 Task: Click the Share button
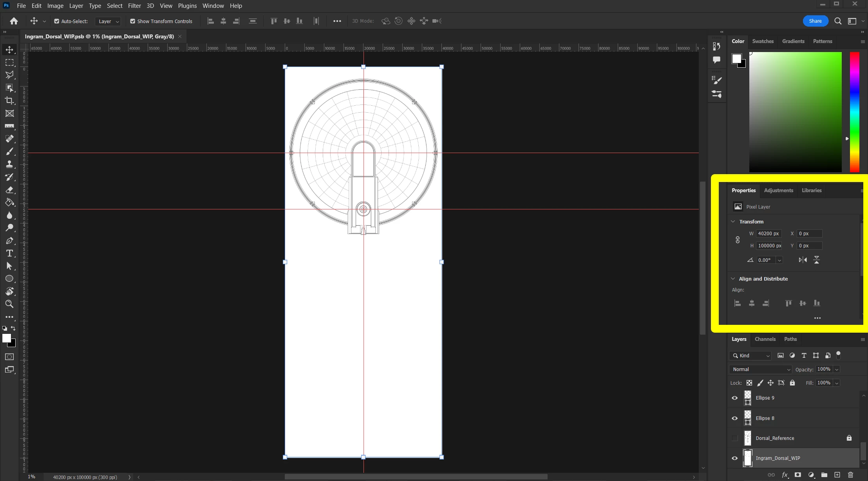pos(815,21)
